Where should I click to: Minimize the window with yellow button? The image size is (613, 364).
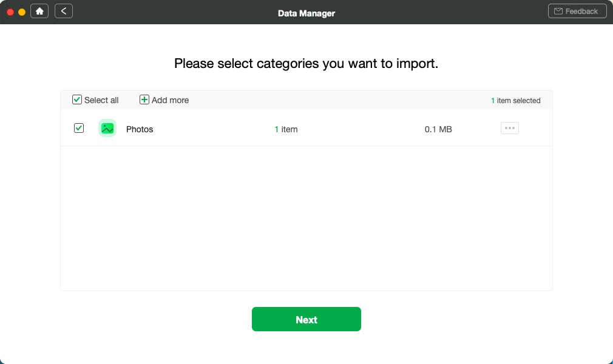(22, 12)
